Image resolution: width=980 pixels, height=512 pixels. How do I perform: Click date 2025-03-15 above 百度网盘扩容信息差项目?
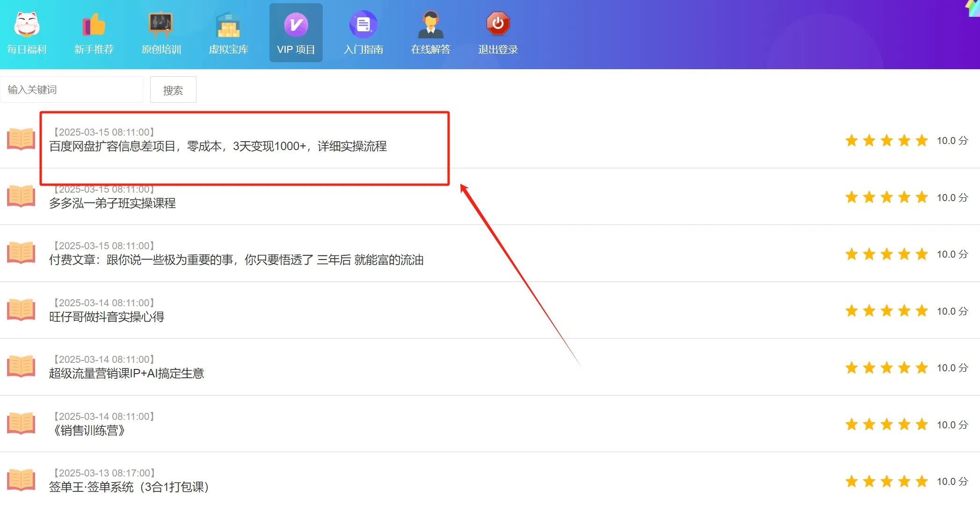104,132
